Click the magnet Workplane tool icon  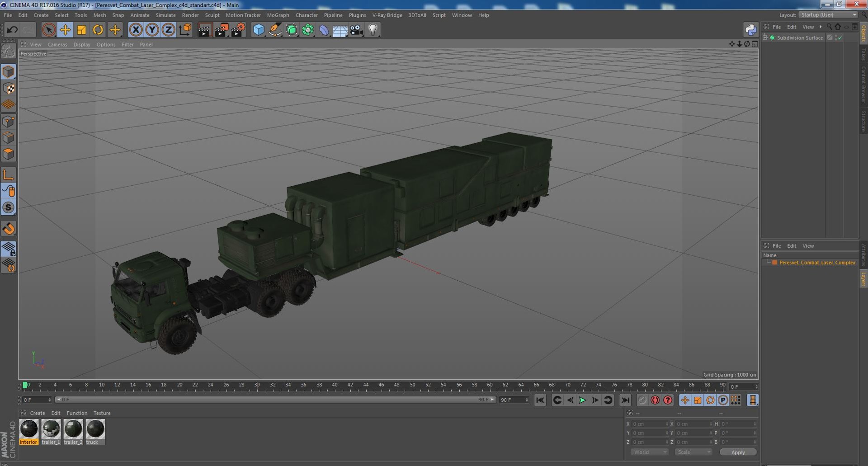coord(8,228)
